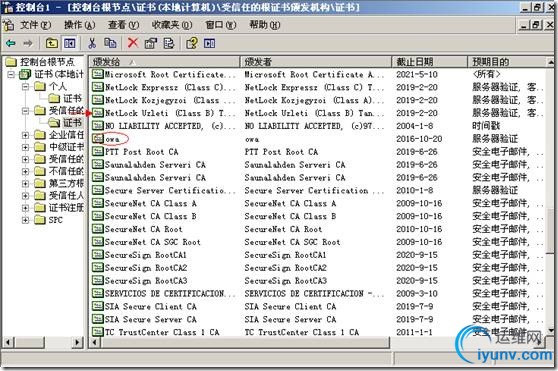
Task: Select SecureNet CA SGC Root row
Action: pos(317,242)
